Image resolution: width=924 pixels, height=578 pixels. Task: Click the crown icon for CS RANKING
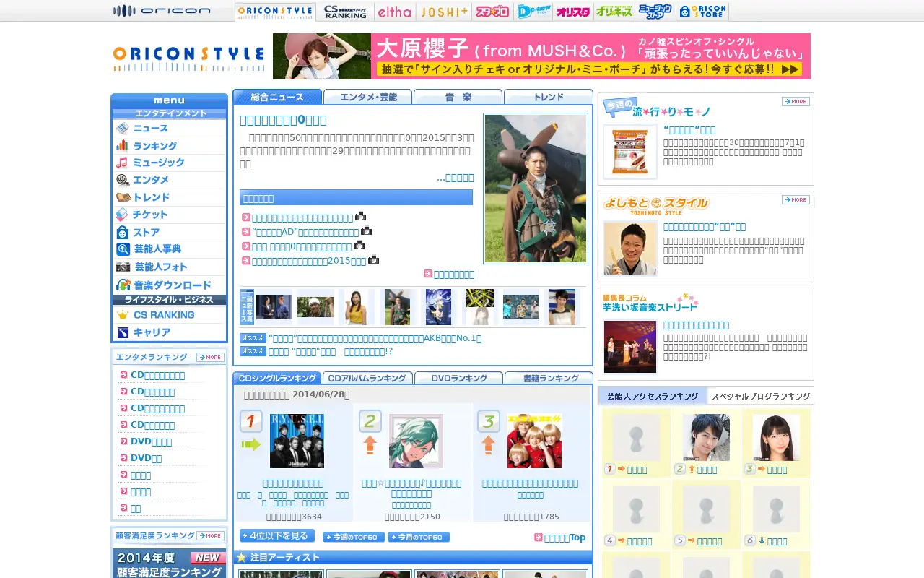[123, 315]
